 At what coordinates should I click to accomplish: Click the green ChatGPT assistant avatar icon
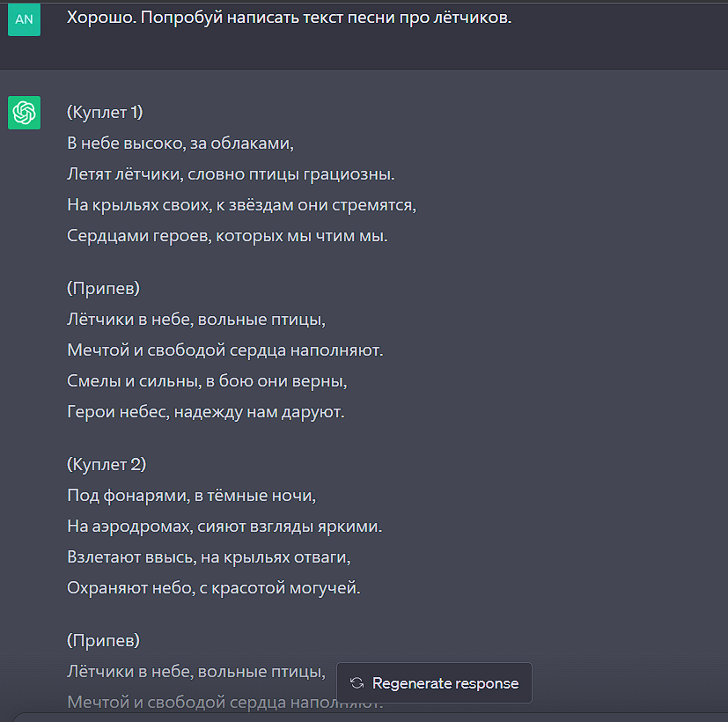[x=24, y=113]
